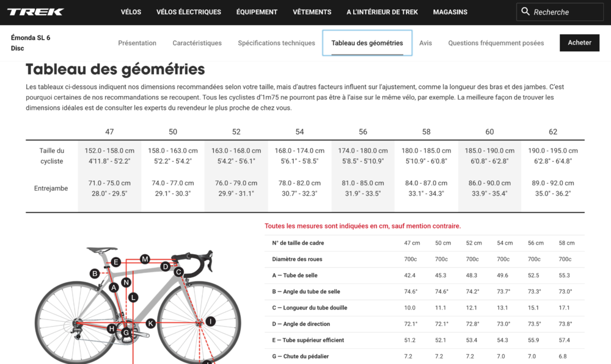Switch to the Présentation tab
Image resolution: width=611 pixels, height=364 pixels.
click(x=137, y=43)
